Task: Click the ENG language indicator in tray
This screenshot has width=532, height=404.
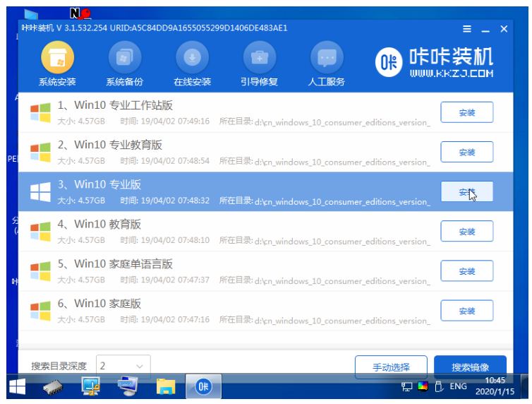Action: pyautogui.click(x=458, y=386)
